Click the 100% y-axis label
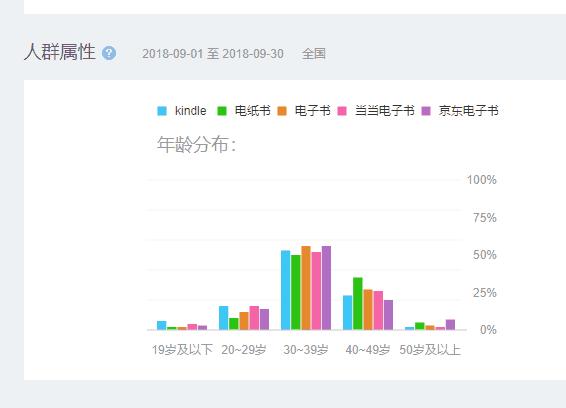566x408 pixels. pyautogui.click(x=482, y=179)
